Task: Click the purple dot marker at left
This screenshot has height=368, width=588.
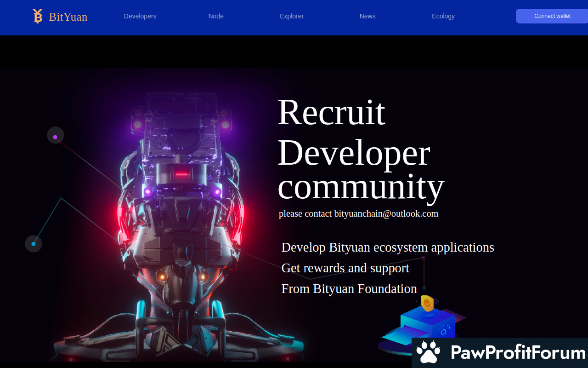Action: (55, 137)
